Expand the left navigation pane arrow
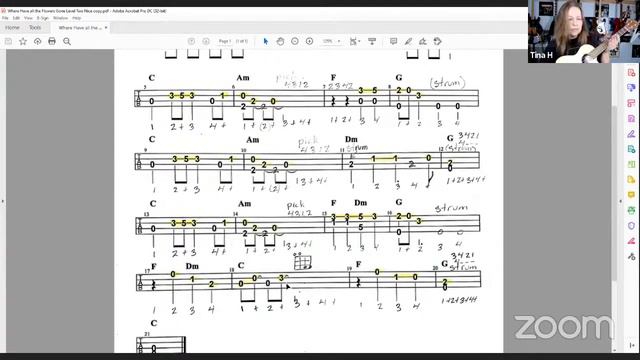 click(x=3, y=201)
